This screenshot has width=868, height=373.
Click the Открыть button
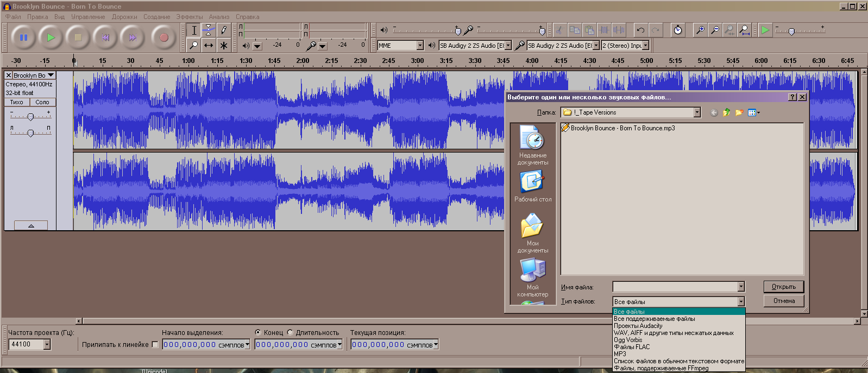(784, 287)
